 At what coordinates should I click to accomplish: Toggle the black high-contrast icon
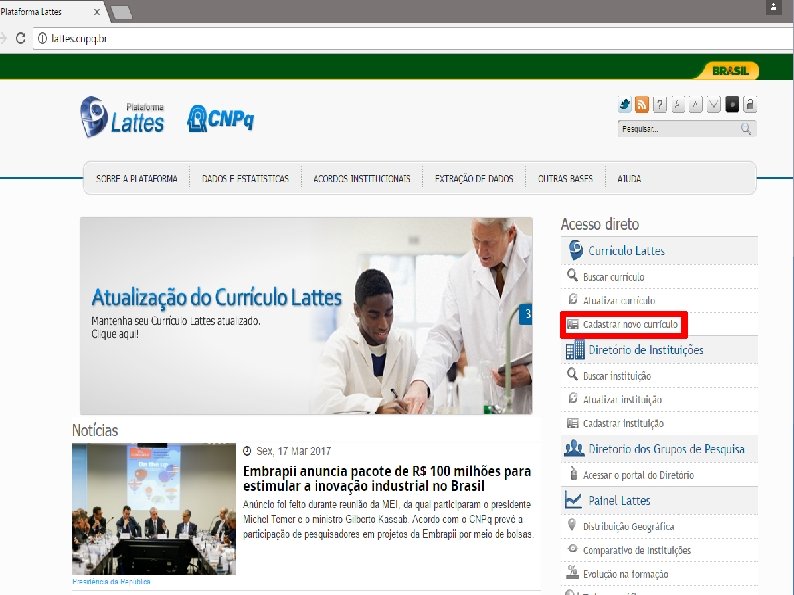[732, 104]
